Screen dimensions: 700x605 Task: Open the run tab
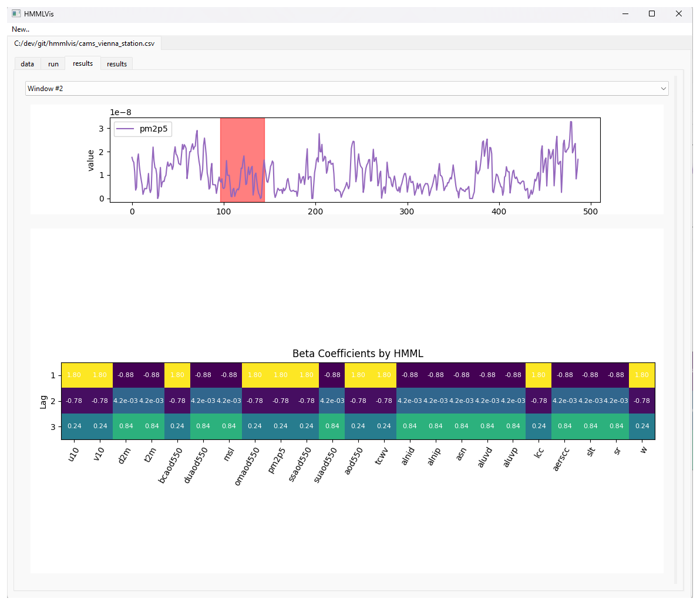tap(53, 64)
